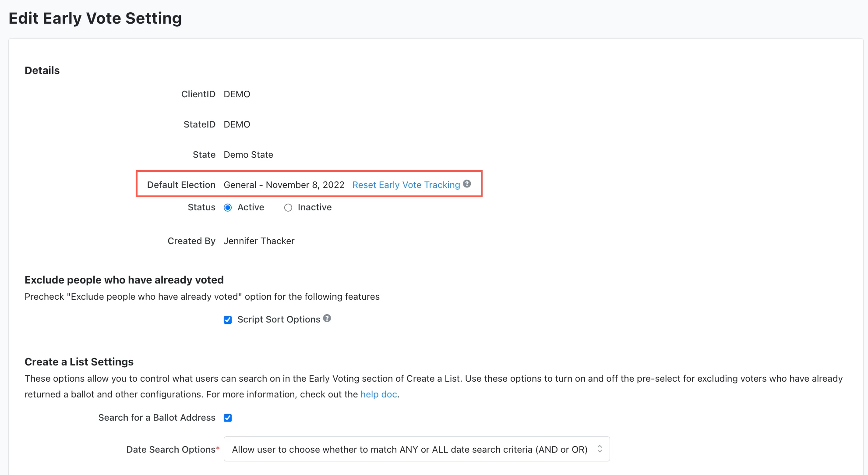Click the Date Search Options field label
The image size is (868, 475).
point(171,450)
